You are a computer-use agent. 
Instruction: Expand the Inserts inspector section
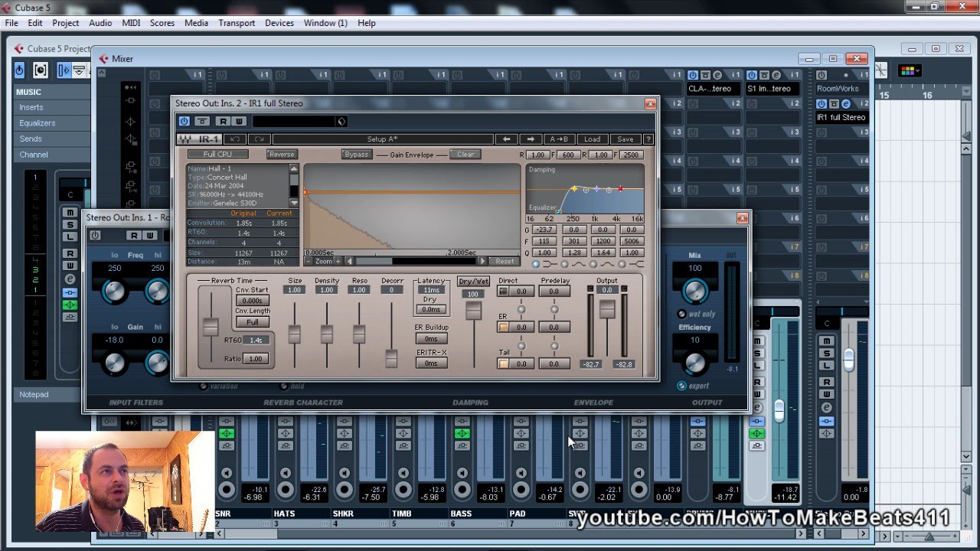tap(52, 107)
